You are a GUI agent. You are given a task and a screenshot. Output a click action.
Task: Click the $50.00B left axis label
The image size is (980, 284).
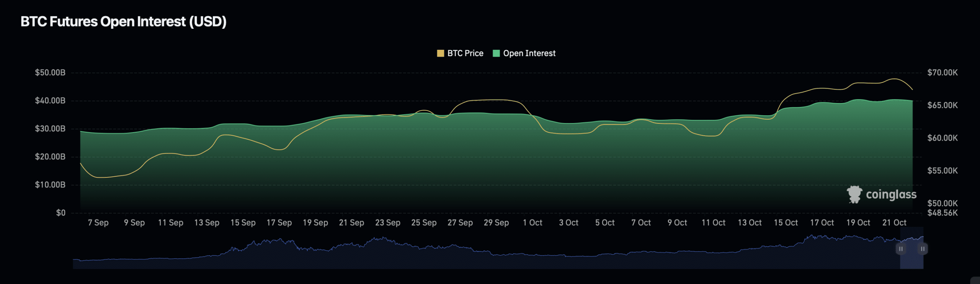pyautogui.click(x=50, y=72)
